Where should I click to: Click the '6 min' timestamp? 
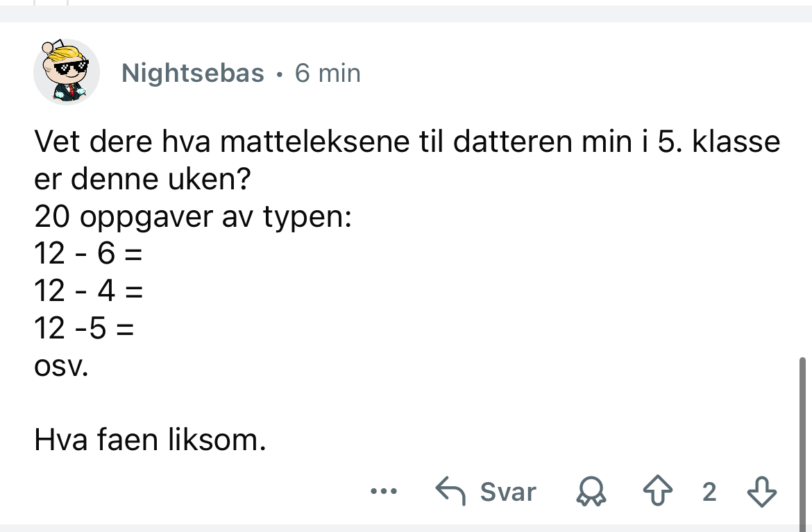pyautogui.click(x=328, y=73)
